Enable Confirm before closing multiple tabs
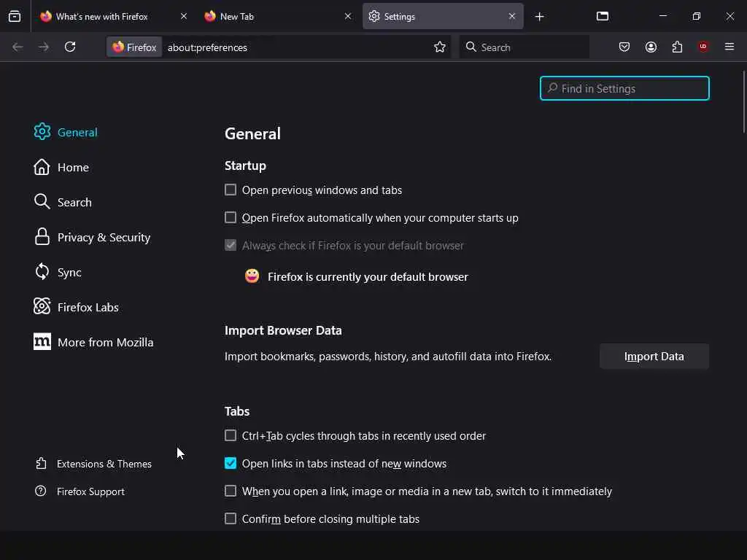 point(231,518)
